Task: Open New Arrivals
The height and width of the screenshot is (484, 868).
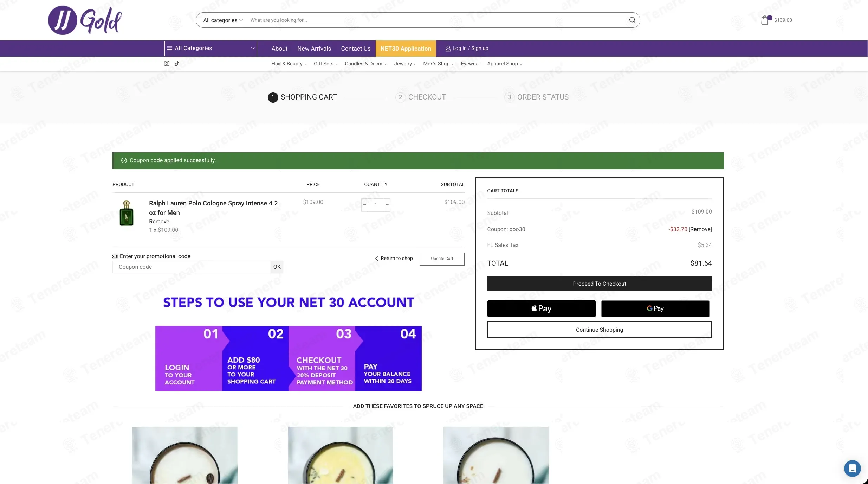Action: click(314, 49)
